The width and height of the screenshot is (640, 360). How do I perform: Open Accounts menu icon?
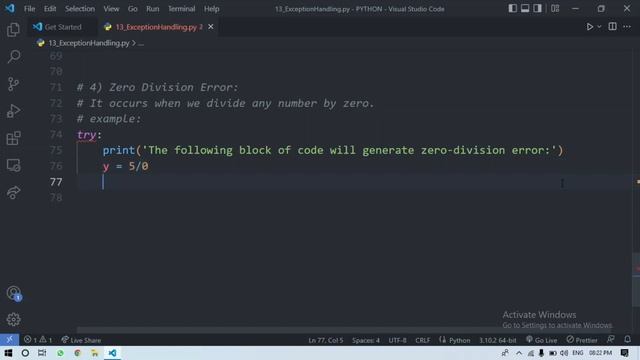(x=13, y=293)
